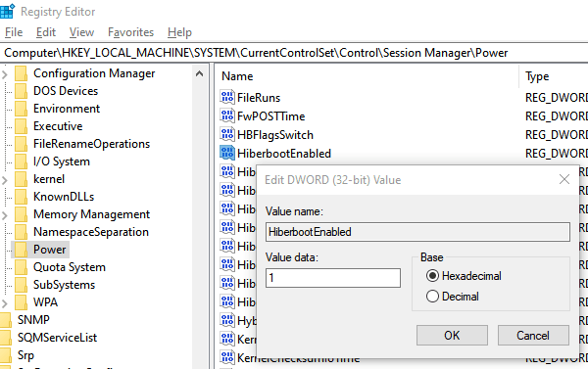Click the Value name field showing HiberbootEnabled
Screen dimensions: 588x369
coord(417,232)
